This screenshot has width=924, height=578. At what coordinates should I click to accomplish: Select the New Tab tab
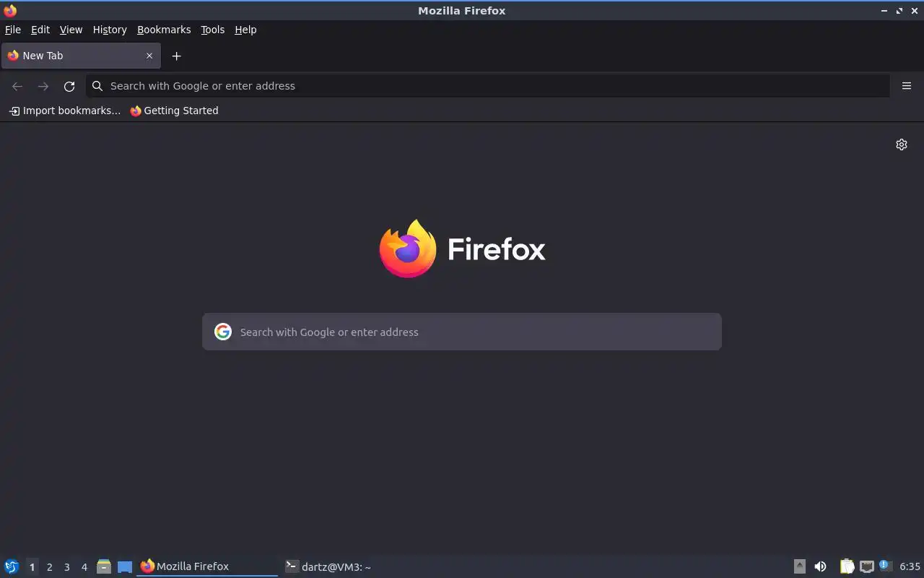[81, 56]
